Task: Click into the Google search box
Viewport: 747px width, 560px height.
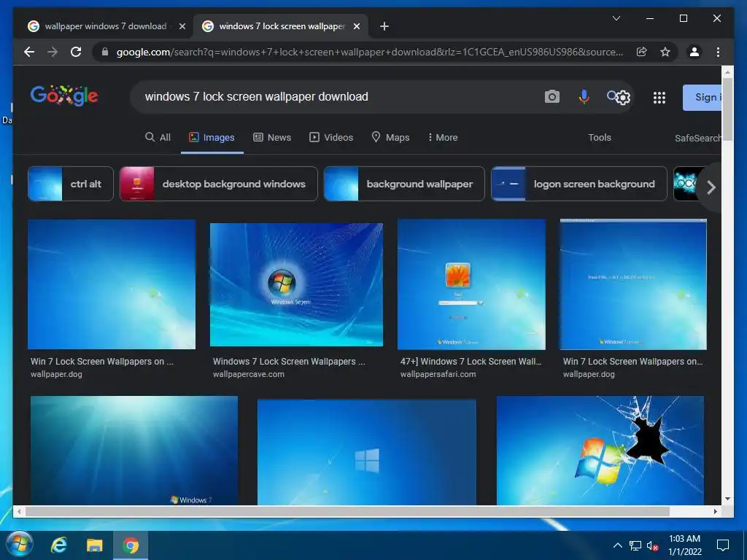Action: pyautogui.click(x=333, y=97)
